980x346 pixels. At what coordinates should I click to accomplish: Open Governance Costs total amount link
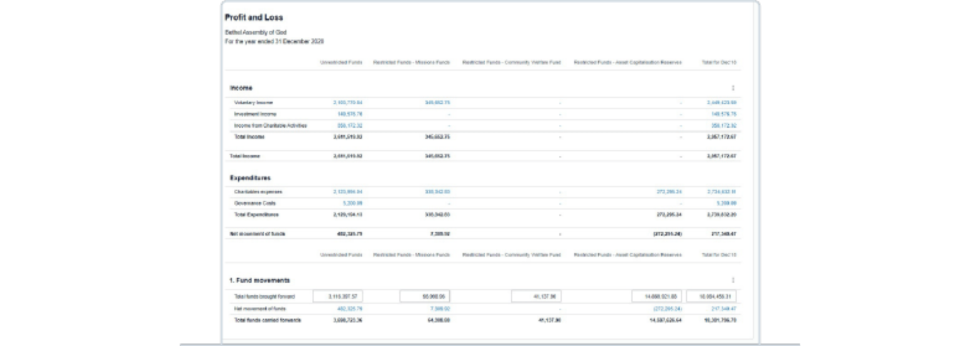click(726, 203)
